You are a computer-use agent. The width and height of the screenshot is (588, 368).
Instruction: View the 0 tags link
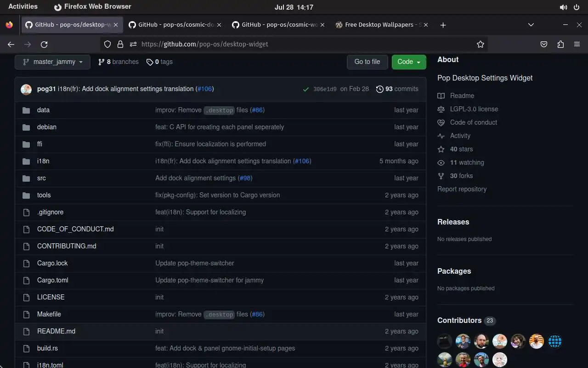(159, 62)
